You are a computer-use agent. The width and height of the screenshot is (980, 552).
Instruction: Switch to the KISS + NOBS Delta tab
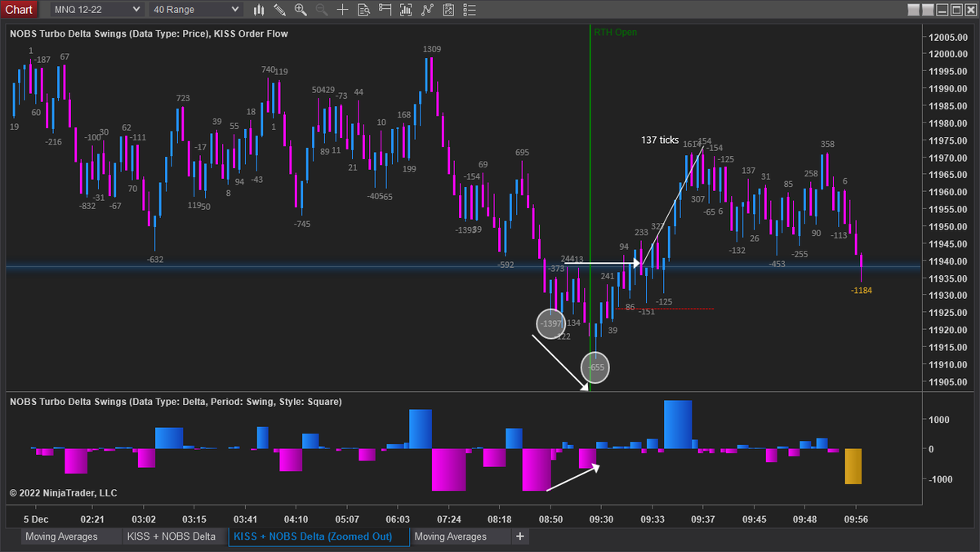tap(175, 536)
